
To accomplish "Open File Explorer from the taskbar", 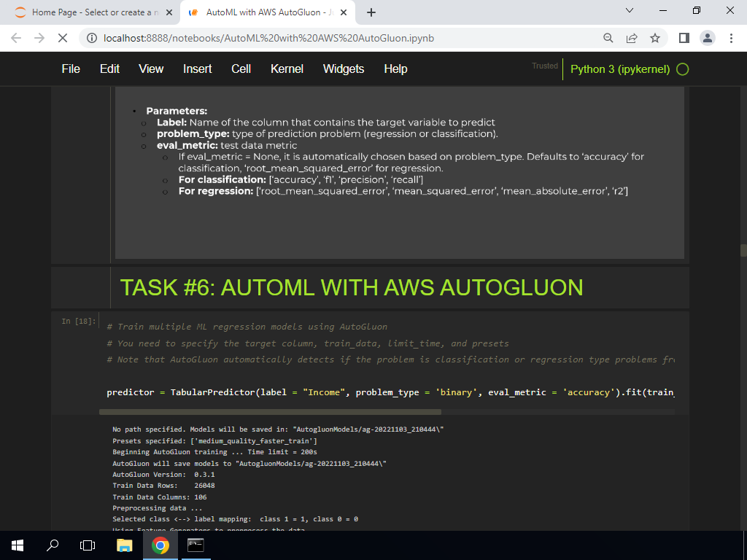I will tap(124, 545).
